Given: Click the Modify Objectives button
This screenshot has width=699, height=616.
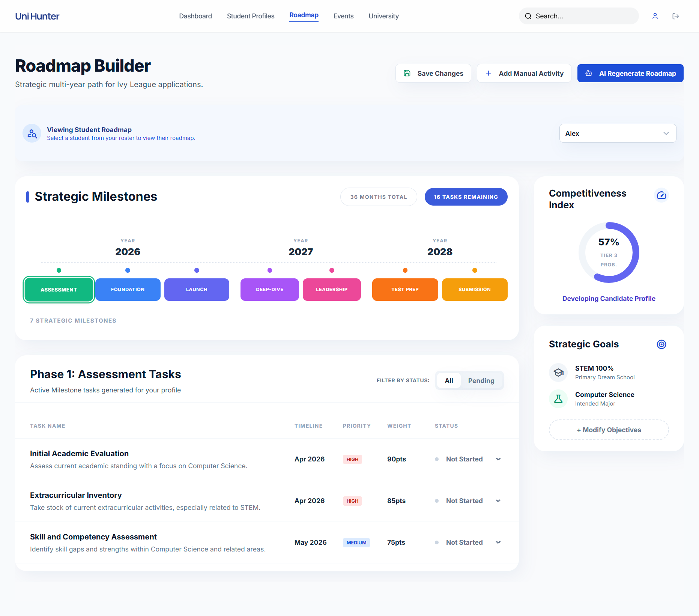Looking at the screenshot, I should click(x=609, y=430).
